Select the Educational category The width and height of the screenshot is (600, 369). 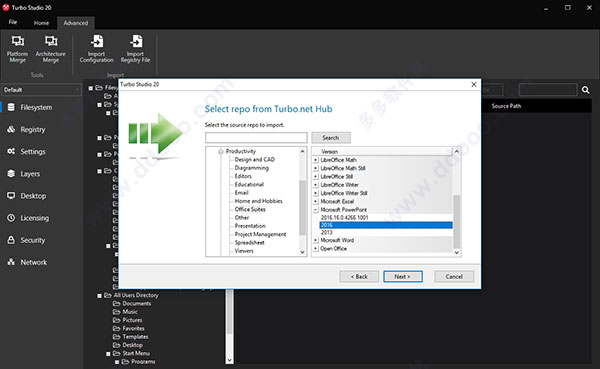tap(249, 184)
